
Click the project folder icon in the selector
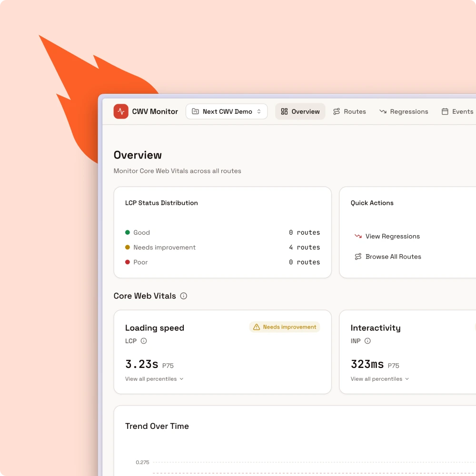pyautogui.click(x=195, y=111)
